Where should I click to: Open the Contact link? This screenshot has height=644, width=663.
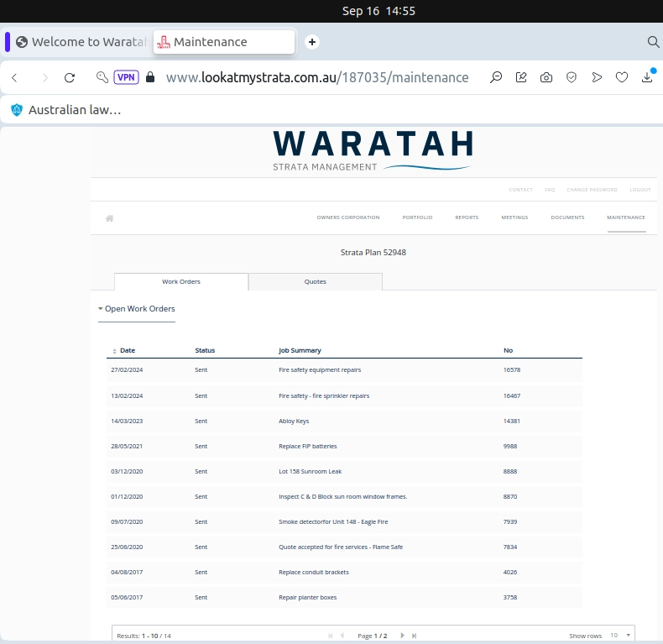[x=520, y=190]
